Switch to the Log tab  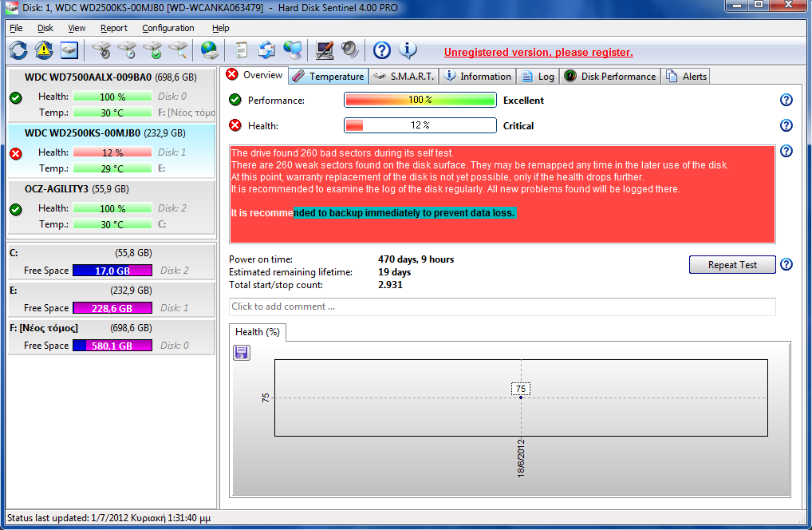(538, 76)
